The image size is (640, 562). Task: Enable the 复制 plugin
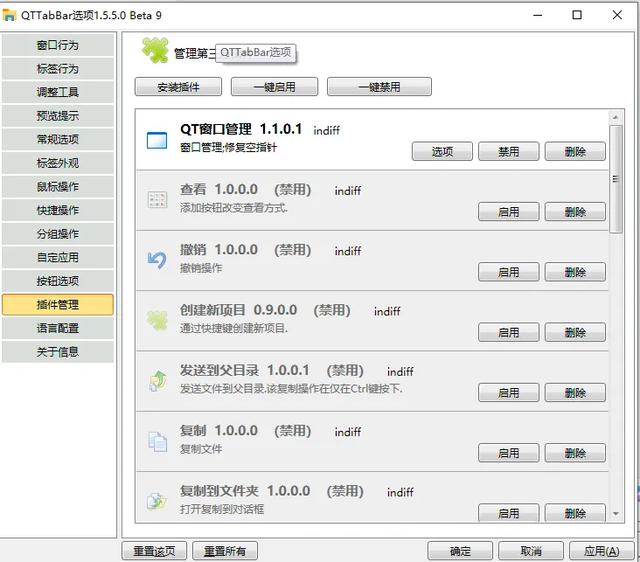point(509,453)
